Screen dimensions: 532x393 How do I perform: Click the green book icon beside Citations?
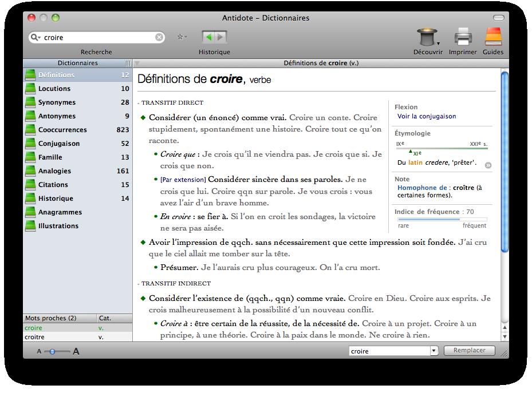pos(30,185)
